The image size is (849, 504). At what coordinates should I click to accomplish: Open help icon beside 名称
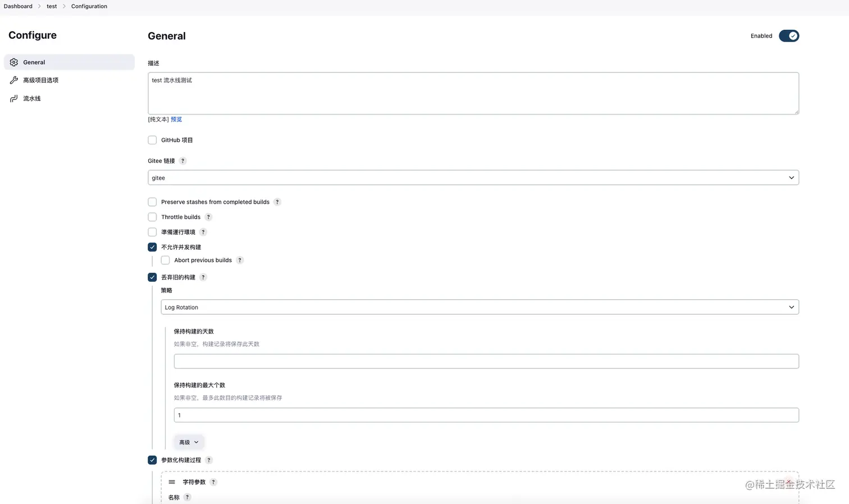click(188, 497)
